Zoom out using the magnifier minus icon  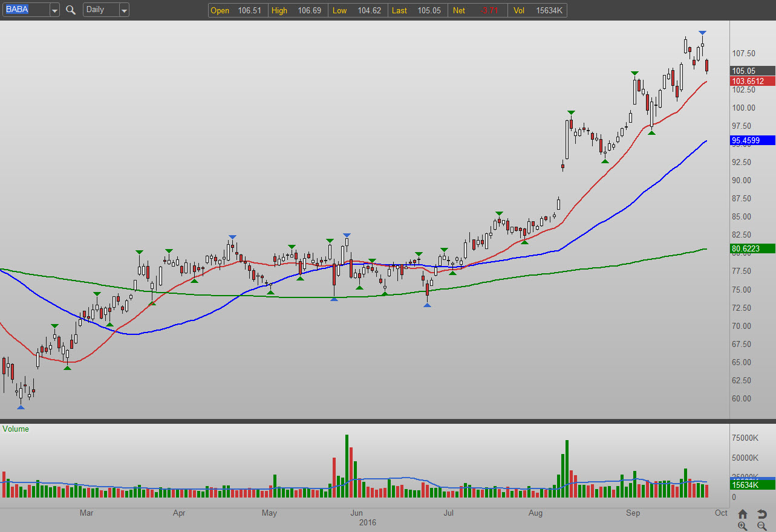tap(761, 526)
